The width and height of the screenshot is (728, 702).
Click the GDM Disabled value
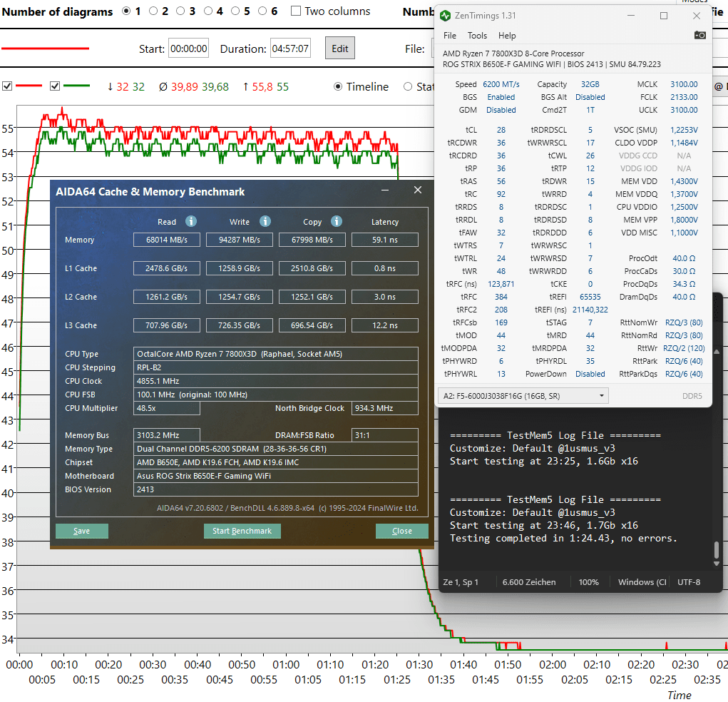pyautogui.click(x=501, y=110)
